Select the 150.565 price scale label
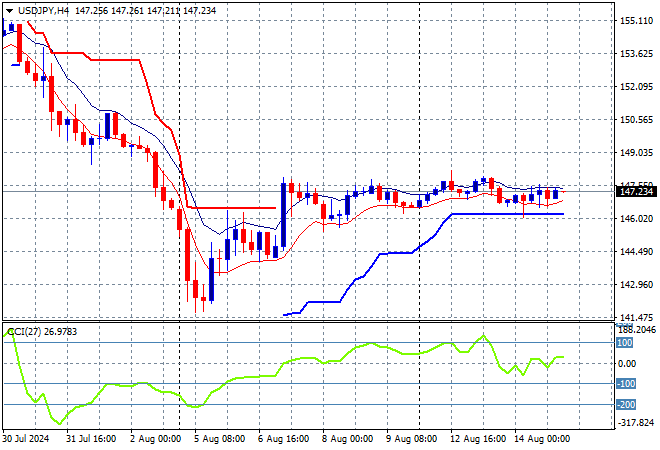Screen dimensions: 660x450 click(x=636, y=120)
